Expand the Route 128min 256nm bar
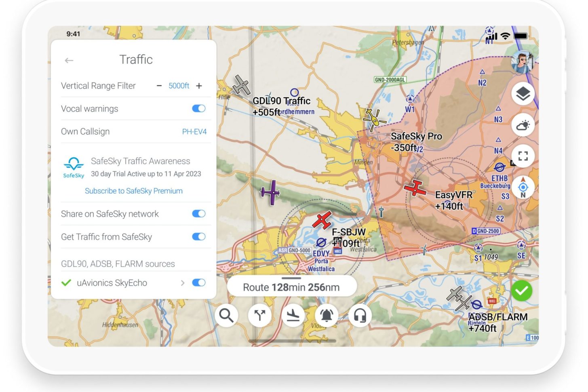This screenshot has width=588, height=392. (x=291, y=287)
